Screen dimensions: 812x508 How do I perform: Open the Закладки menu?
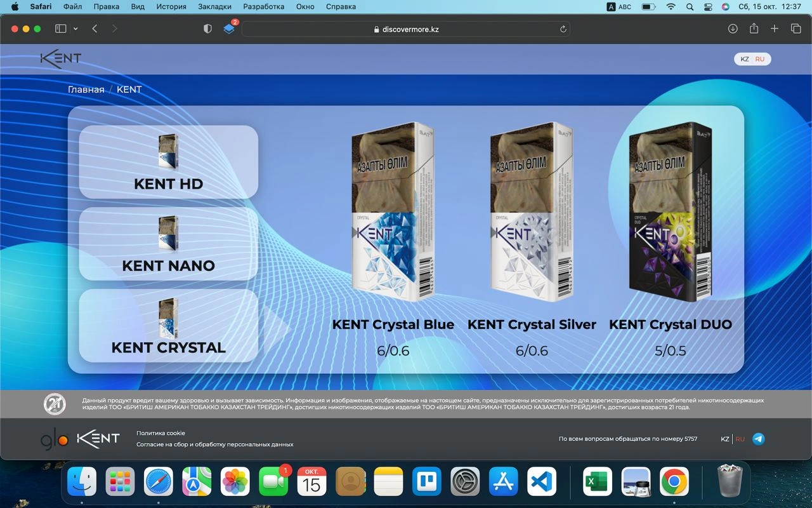coord(214,7)
